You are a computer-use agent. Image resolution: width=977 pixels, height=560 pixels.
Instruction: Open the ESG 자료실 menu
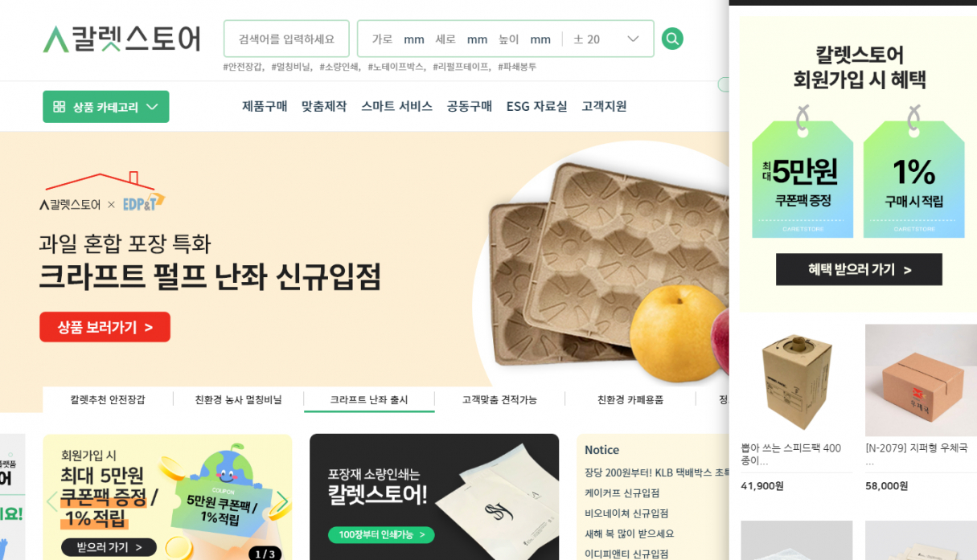536,106
